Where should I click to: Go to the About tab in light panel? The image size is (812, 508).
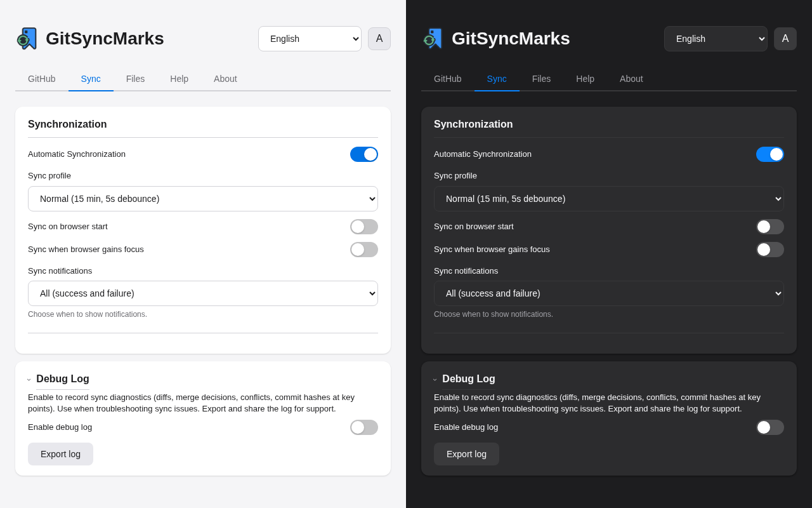tap(225, 79)
